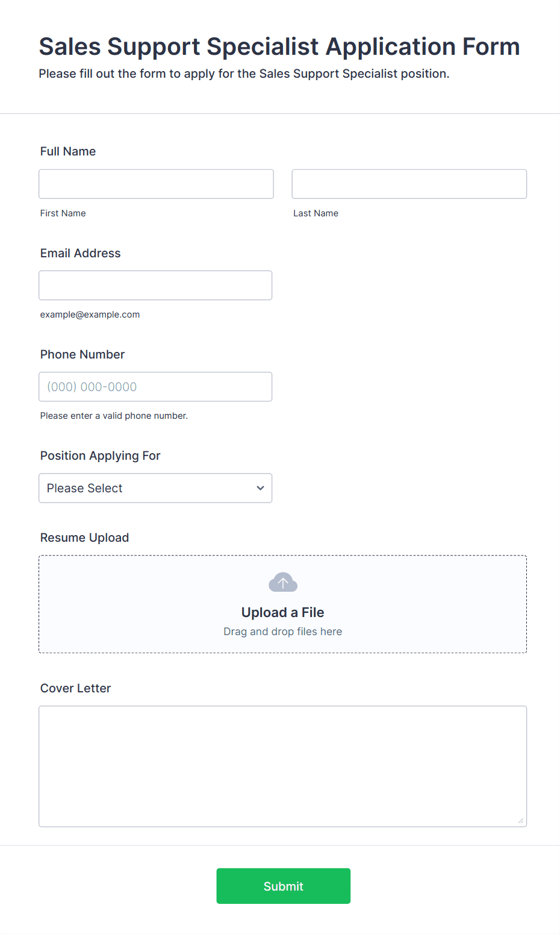This screenshot has width=560, height=934.
Task: Click the example@example.com hint text
Action: [x=90, y=315]
